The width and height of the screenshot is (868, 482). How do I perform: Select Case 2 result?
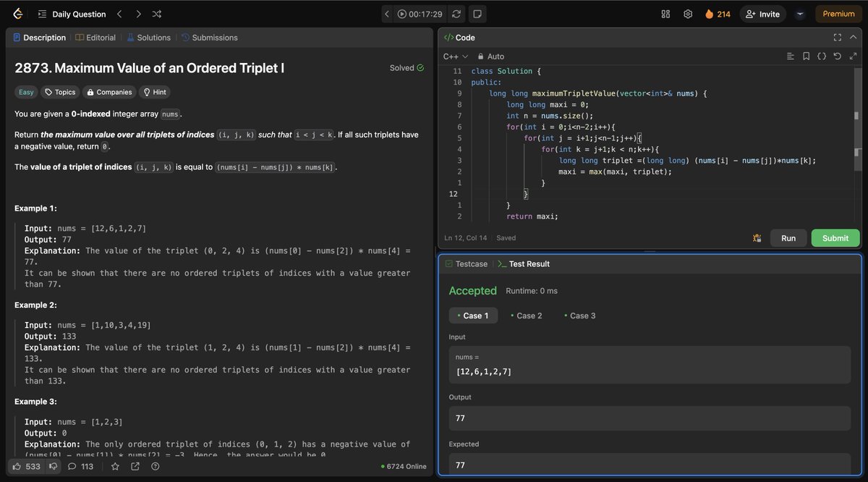pos(526,316)
